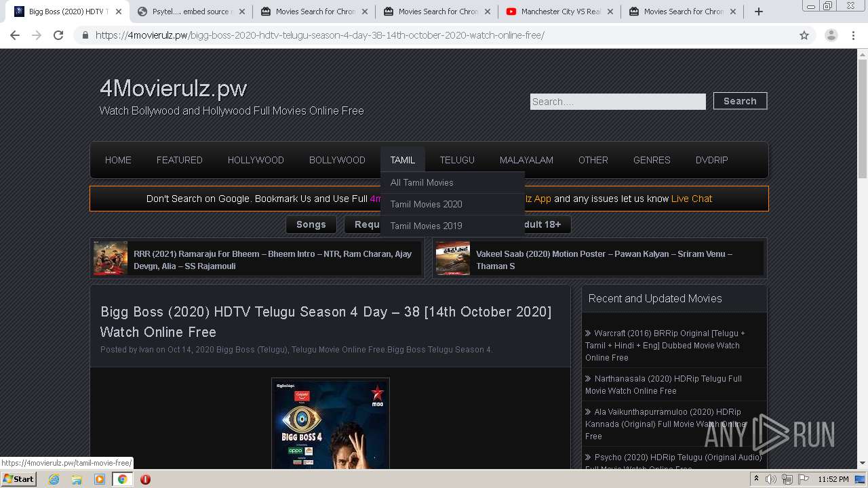Switch to the last Movies Search for Chrome tab
868x488 pixels.
682,12
